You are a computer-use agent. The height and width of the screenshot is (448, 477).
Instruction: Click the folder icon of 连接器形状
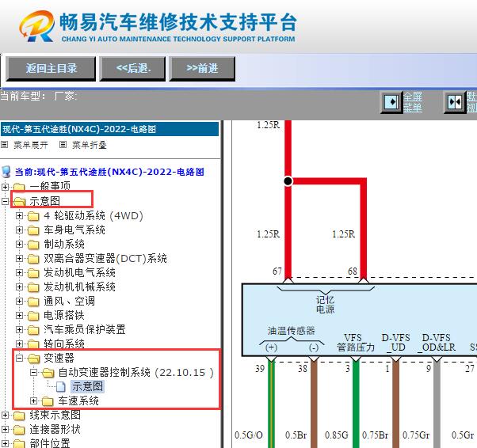pos(19,430)
